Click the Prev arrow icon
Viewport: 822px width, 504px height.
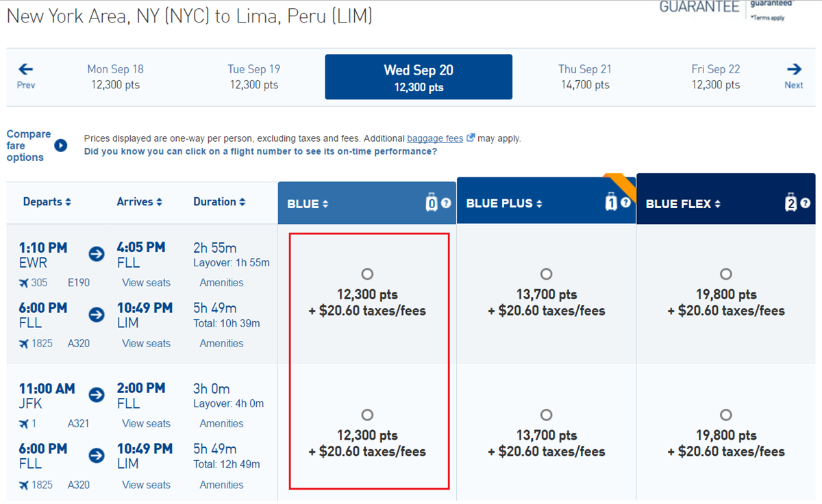[26, 69]
